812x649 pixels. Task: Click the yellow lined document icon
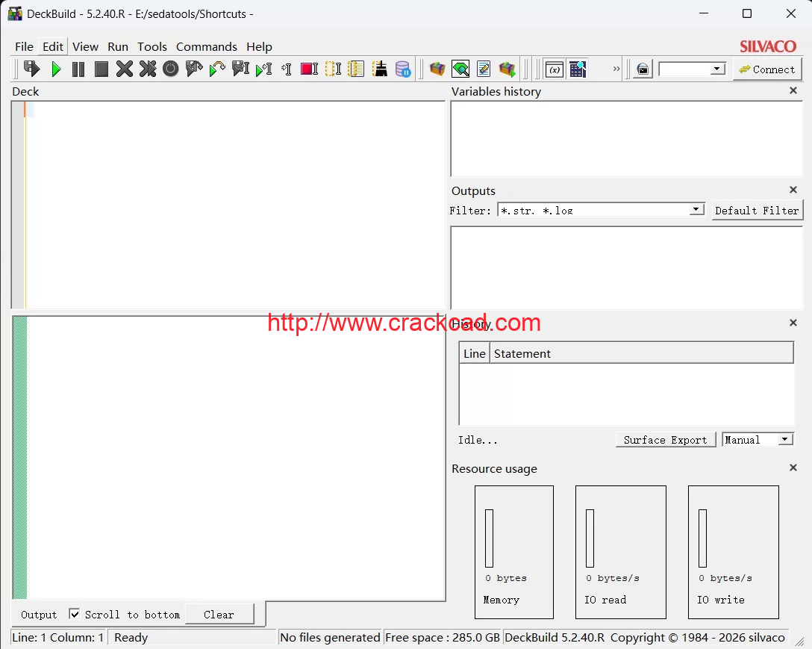356,69
